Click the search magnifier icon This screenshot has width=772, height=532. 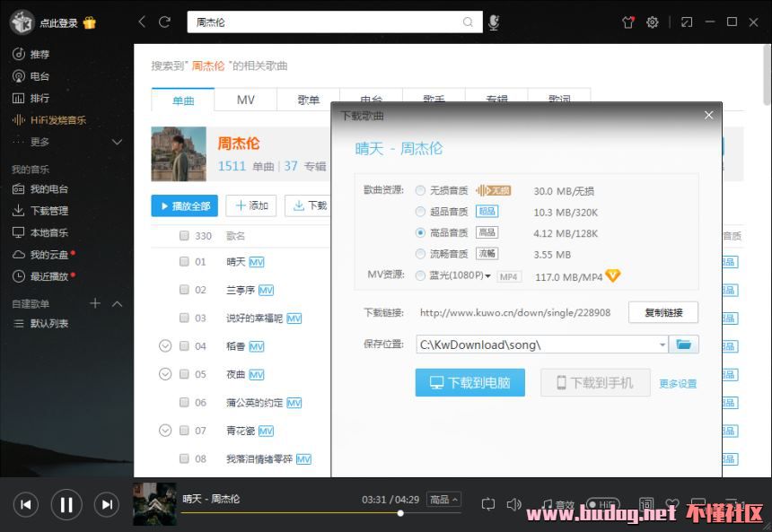[x=468, y=22]
